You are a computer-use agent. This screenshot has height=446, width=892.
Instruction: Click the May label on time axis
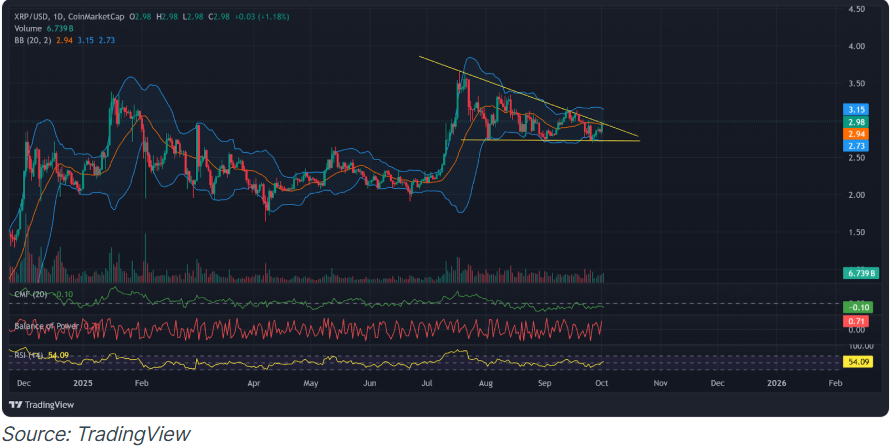point(310,384)
